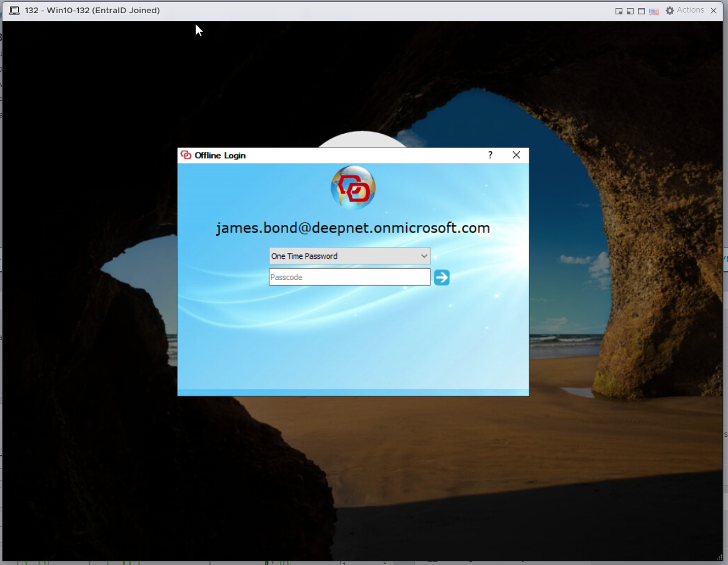This screenshot has width=728, height=565.
Task: Click the full window view icon
Action: pos(642,11)
